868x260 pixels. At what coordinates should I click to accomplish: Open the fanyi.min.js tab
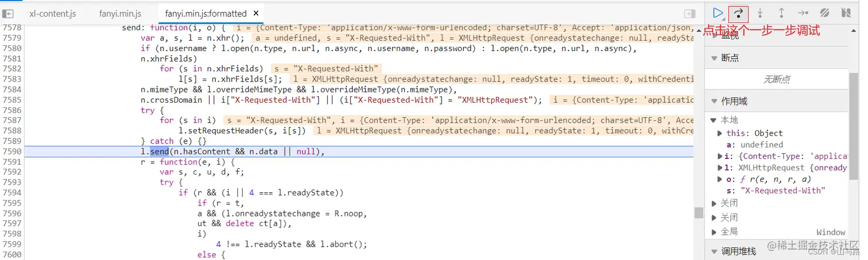120,13
